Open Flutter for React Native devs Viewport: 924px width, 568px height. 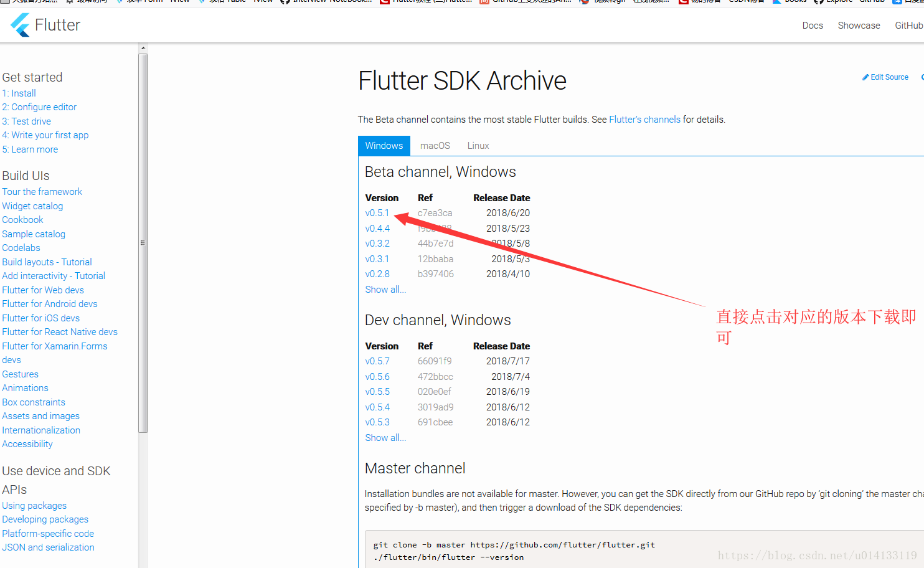[60, 332]
